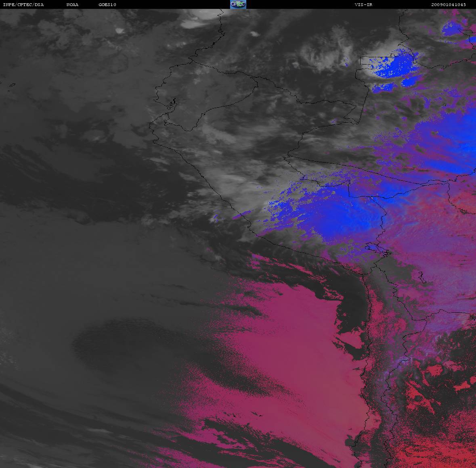The width and height of the screenshot is (476, 468).
Task: Click the dark oval patch in the ocean
Action: pos(121,343)
